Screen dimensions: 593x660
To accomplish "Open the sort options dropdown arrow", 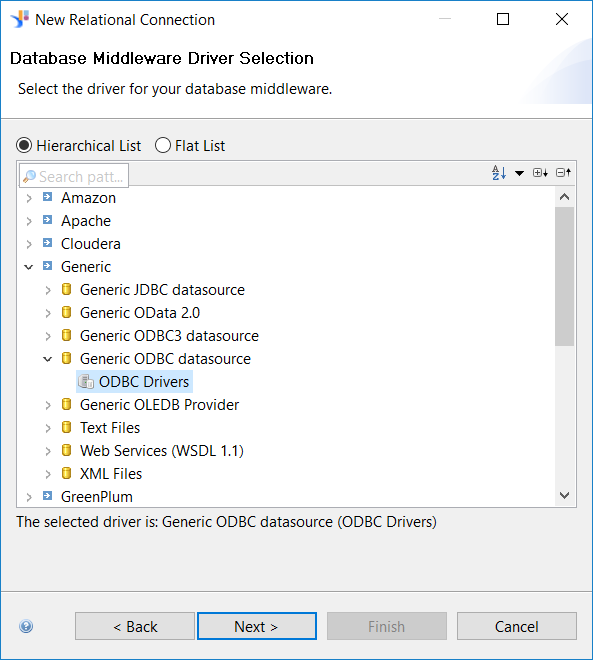I will click(519, 173).
